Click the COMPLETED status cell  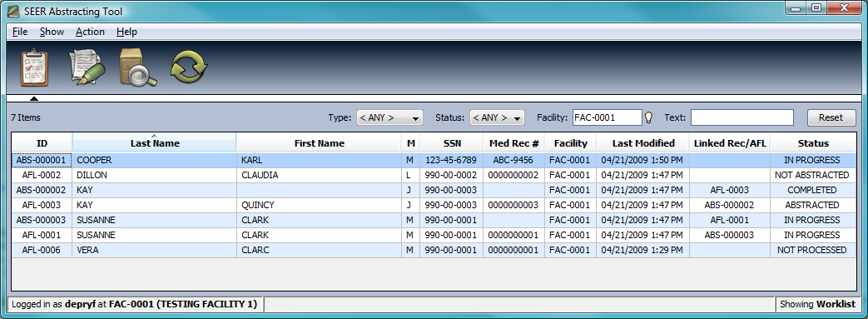(813, 190)
